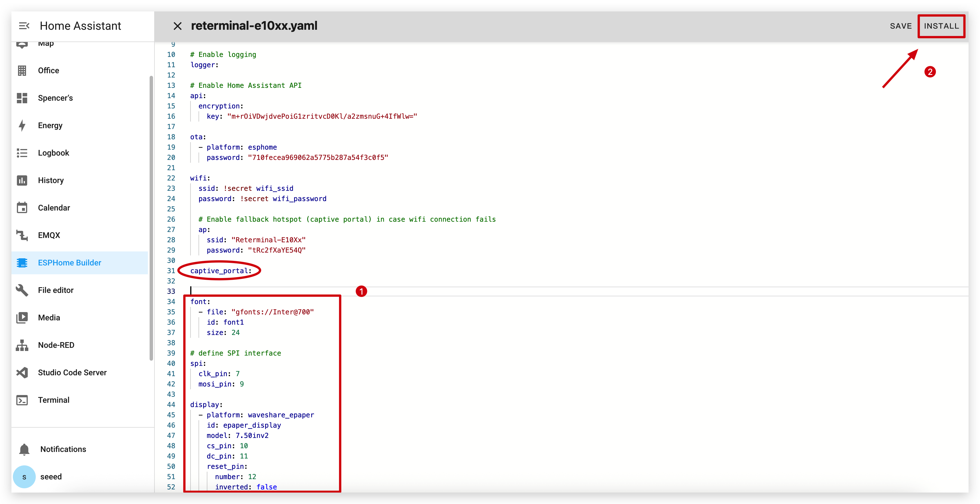Click the Office building icon
Image resolution: width=980 pixels, height=504 pixels.
pos(22,71)
